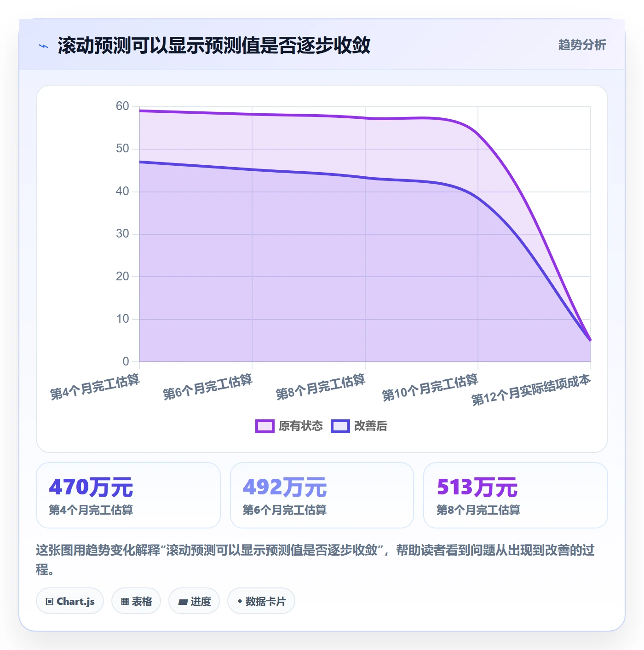Image resolution: width=644 pixels, height=650 pixels.
Task: Click the 第12个月实际结项成本 x-axis label
Action: pos(531,390)
